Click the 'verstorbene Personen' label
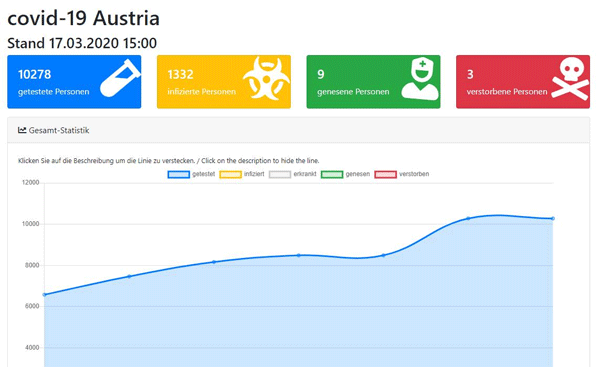600x367 pixels. coord(507,92)
